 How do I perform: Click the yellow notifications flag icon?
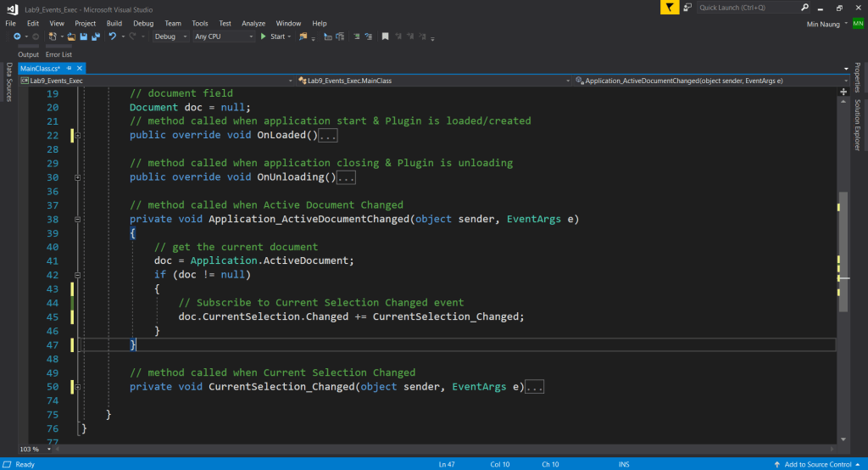[x=670, y=8]
